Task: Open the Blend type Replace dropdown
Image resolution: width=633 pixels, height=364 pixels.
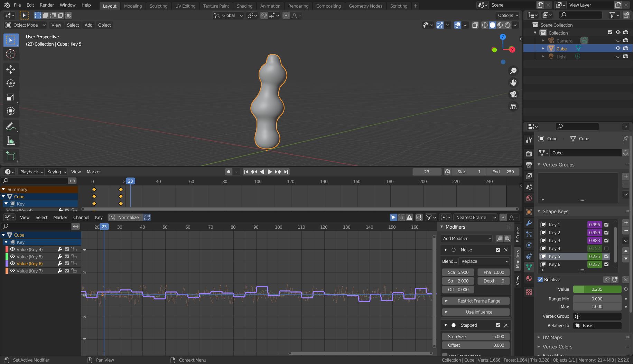Action: [x=484, y=261]
